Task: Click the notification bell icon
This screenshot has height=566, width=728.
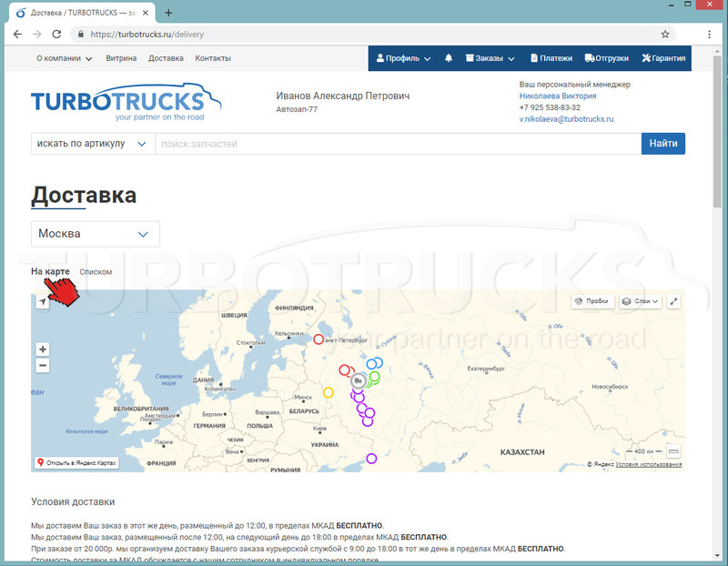Action: 449,58
